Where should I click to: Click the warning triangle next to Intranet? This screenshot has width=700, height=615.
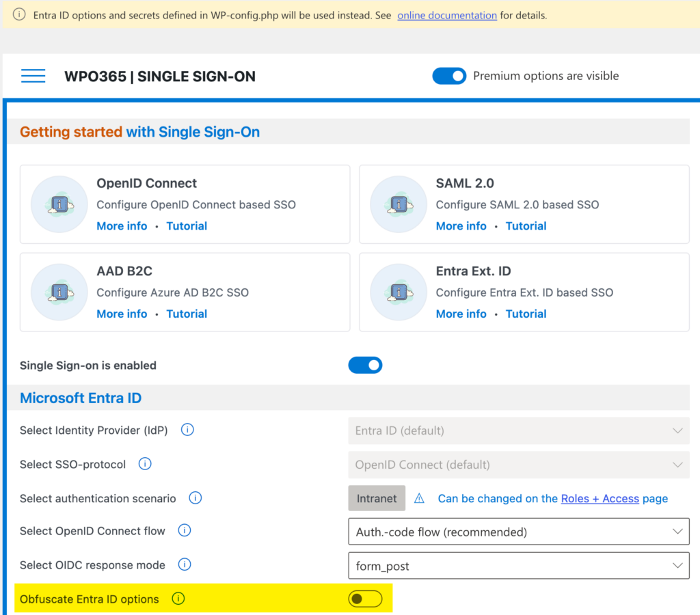click(x=419, y=498)
